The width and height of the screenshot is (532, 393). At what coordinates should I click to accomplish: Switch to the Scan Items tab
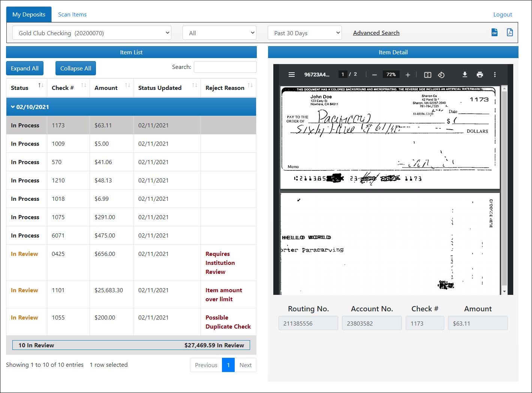(x=72, y=15)
